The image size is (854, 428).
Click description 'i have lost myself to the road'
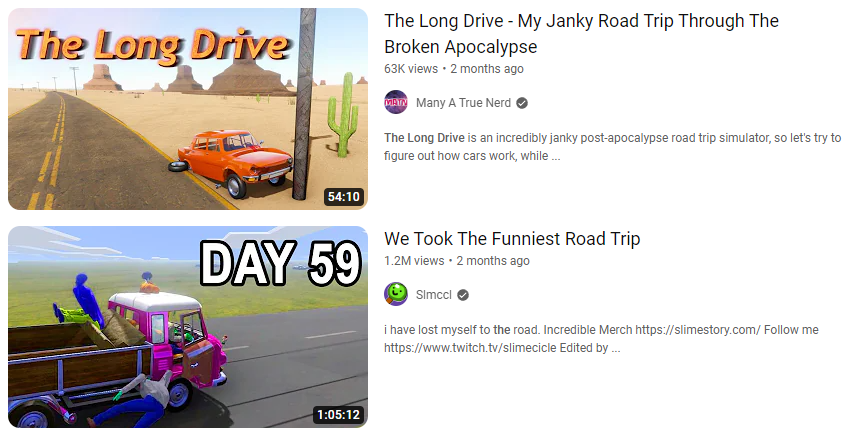(601, 339)
